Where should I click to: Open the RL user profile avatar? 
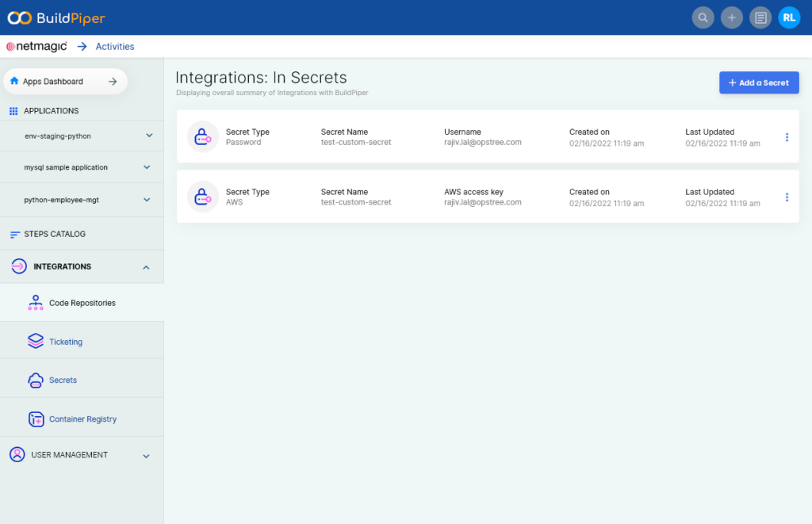pos(789,17)
